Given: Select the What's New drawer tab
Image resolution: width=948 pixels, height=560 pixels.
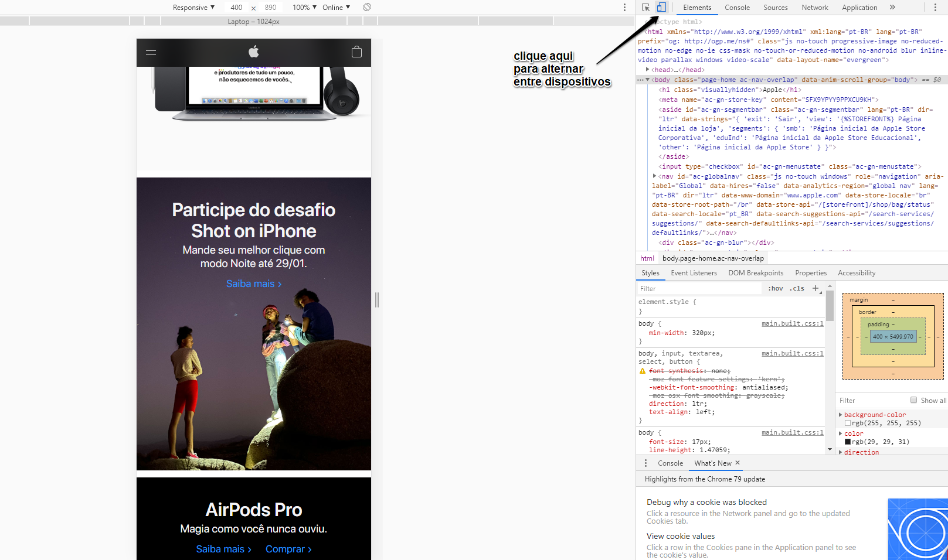Looking at the screenshot, I should point(713,463).
